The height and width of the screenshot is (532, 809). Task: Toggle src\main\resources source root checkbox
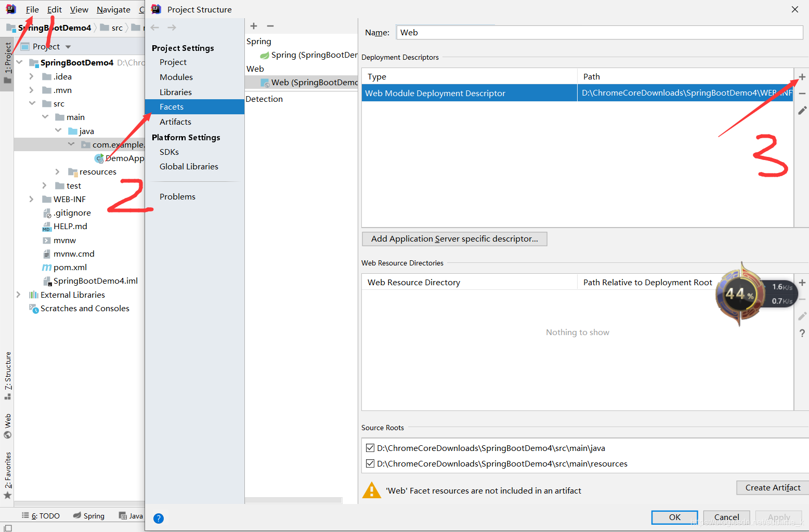[x=370, y=463]
